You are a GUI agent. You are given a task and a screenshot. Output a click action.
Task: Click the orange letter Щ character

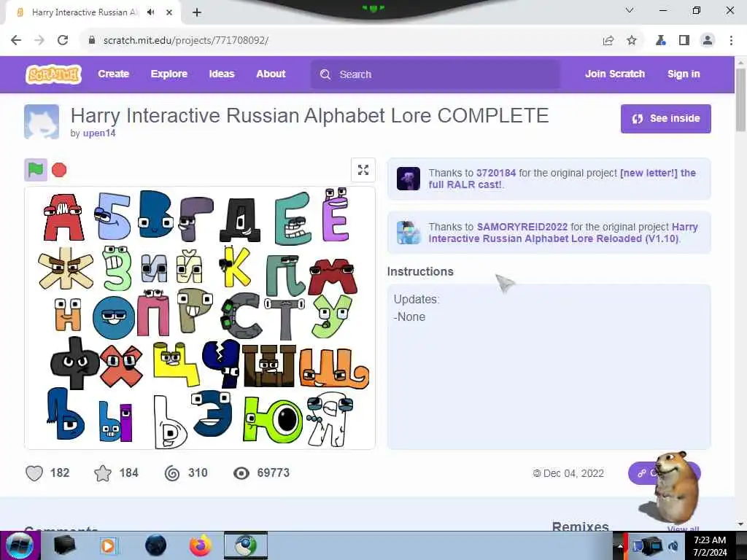pos(333,367)
